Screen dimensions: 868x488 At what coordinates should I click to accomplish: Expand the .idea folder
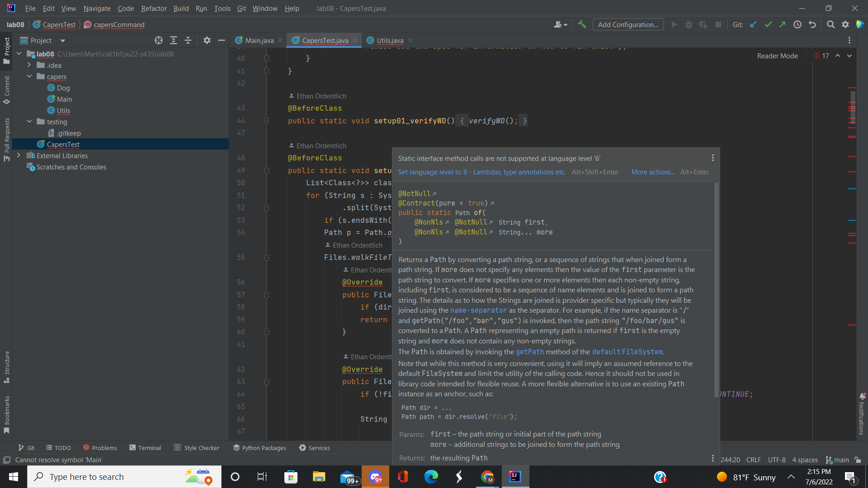tap(29, 65)
